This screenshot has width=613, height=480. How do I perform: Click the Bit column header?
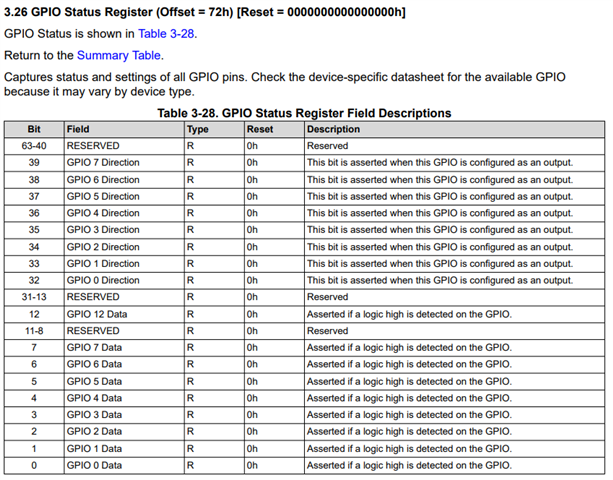coord(34,129)
